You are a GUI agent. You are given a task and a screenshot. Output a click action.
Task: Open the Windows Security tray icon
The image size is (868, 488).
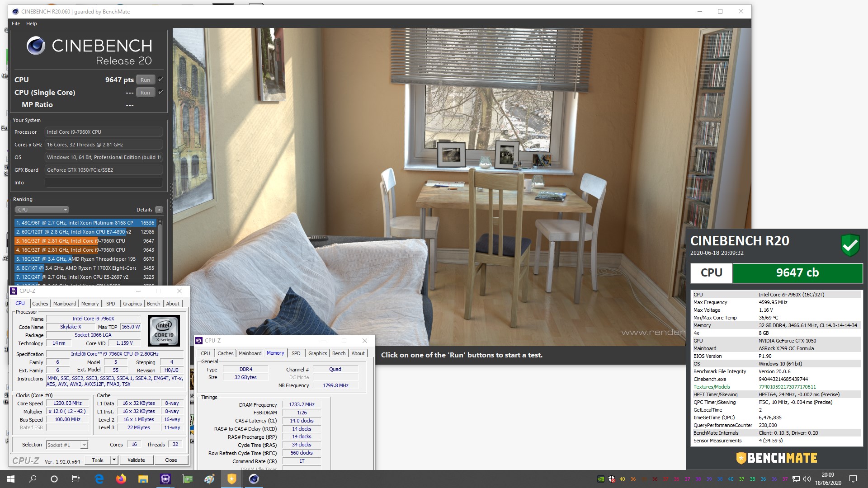611,479
